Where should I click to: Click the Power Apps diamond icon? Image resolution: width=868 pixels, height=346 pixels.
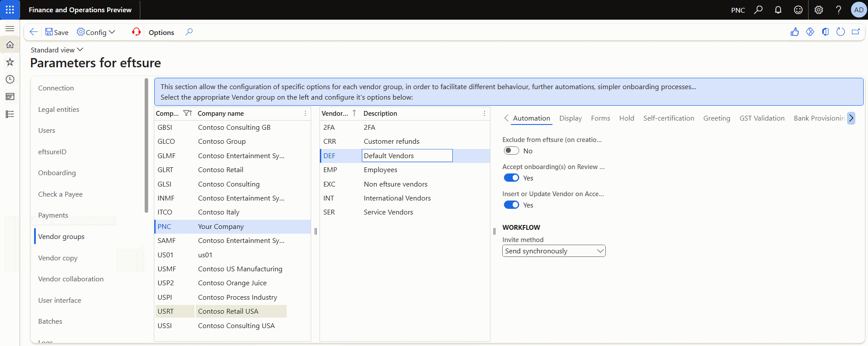click(x=810, y=32)
